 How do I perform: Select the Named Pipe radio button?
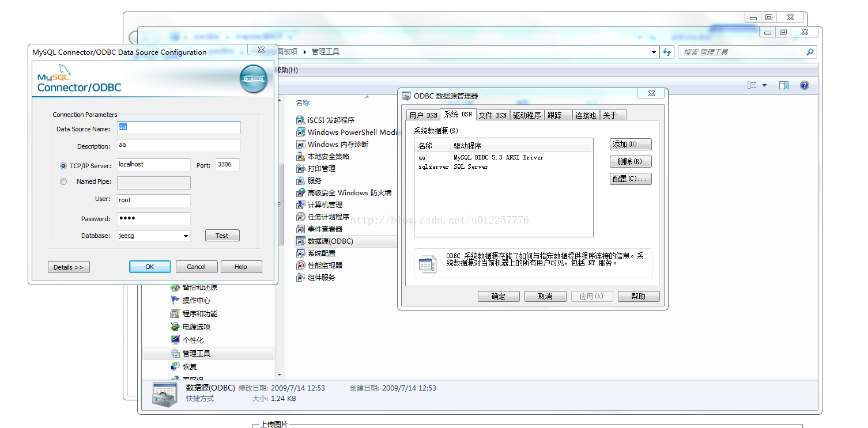pyautogui.click(x=63, y=181)
